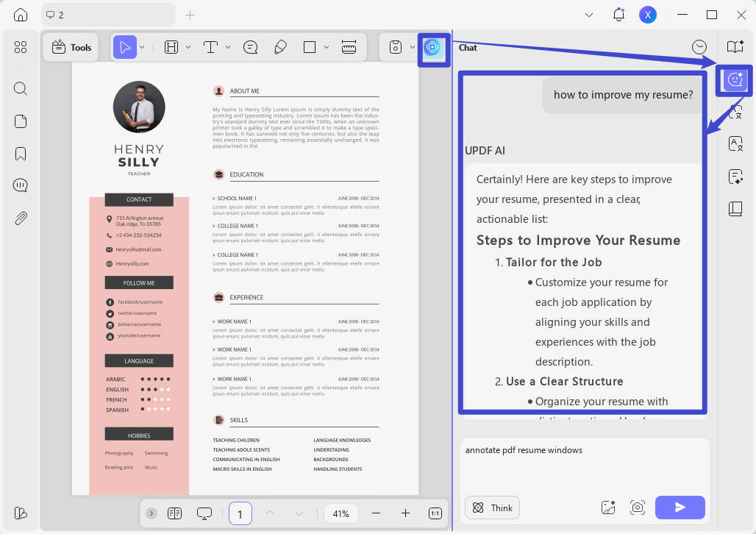The image size is (756, 534).
Task: Click the EDUCATION section heading in resume
Action: click(246, 174)
